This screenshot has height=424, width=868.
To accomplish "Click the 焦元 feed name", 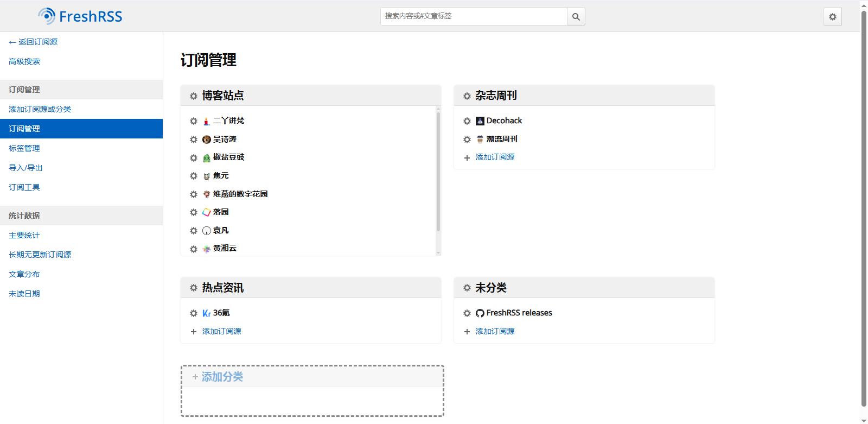I will click(x=221, y=175).
